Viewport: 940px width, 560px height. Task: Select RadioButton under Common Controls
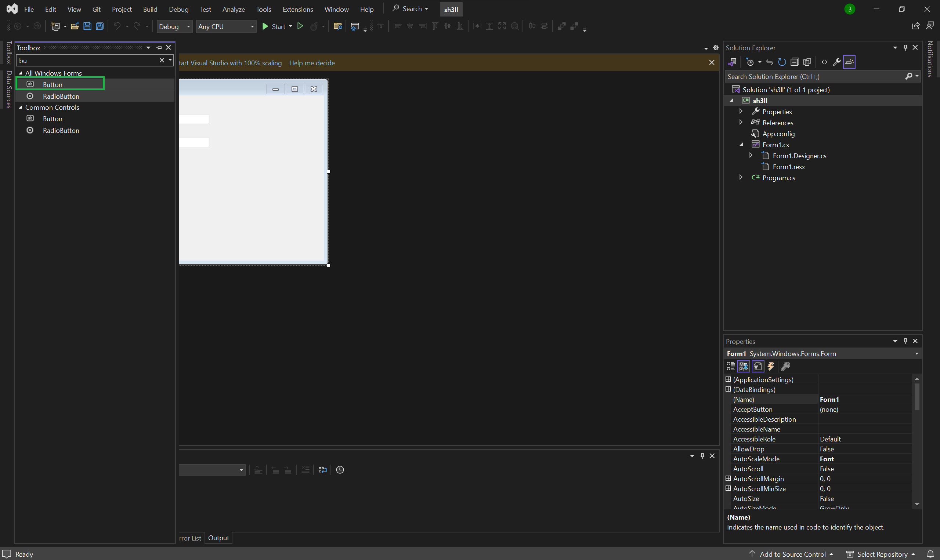61,131
